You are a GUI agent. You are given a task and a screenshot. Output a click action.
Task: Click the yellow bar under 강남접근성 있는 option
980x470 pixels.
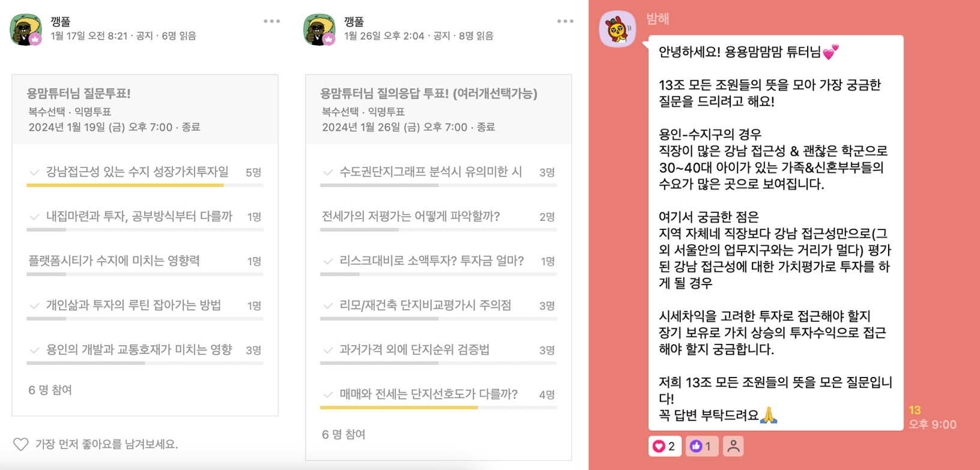pos(125,185)
